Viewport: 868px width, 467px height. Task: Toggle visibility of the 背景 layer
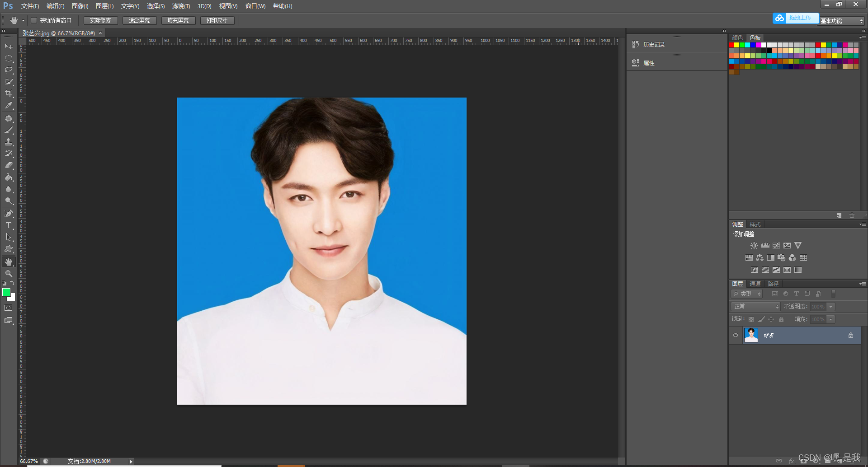(735, 335)
